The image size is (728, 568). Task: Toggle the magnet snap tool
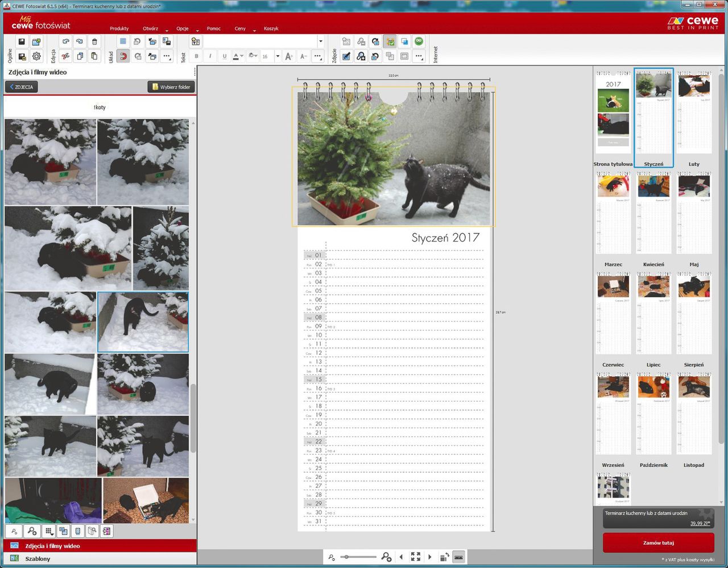123,56
